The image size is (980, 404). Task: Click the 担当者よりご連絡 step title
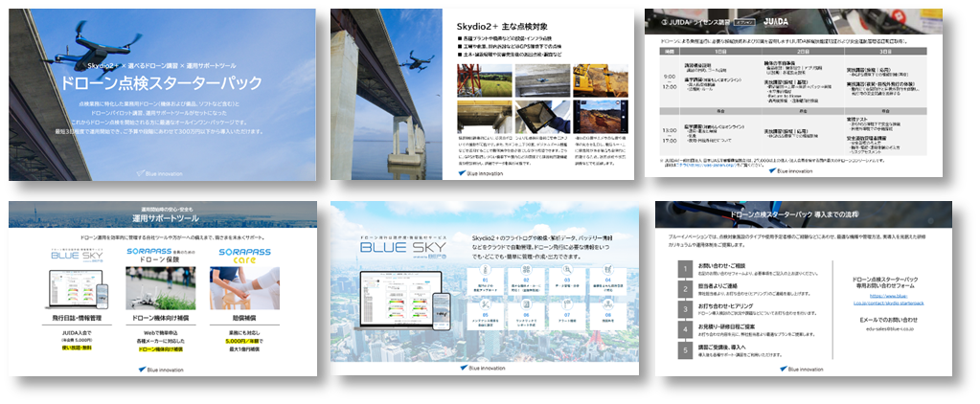pos(719,285)
